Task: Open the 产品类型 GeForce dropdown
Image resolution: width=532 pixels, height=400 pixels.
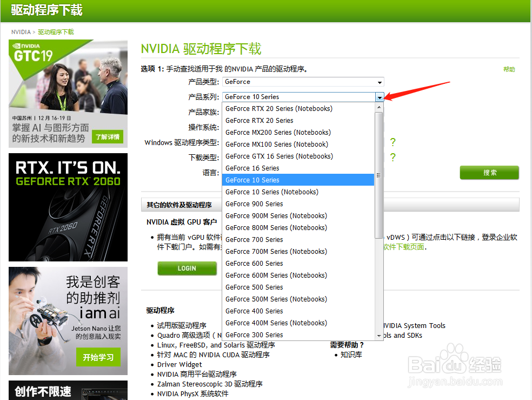Action: point(303,82)
